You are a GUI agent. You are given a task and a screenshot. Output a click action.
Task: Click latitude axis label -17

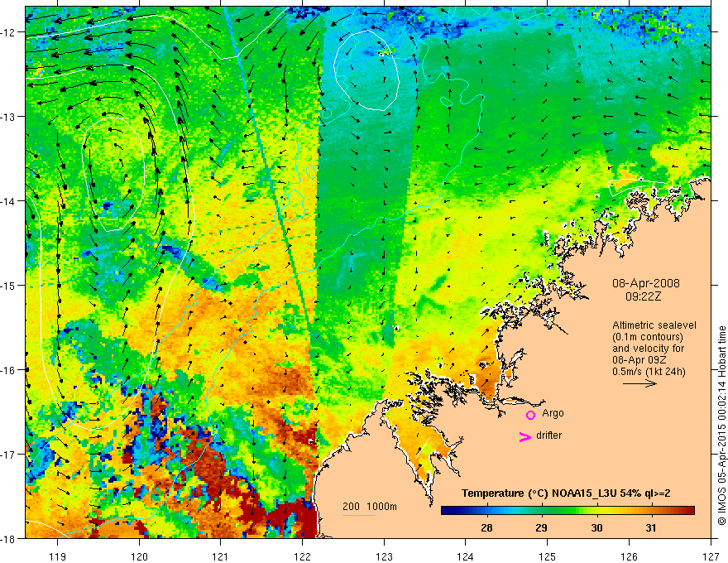click(x=8, y=455)
